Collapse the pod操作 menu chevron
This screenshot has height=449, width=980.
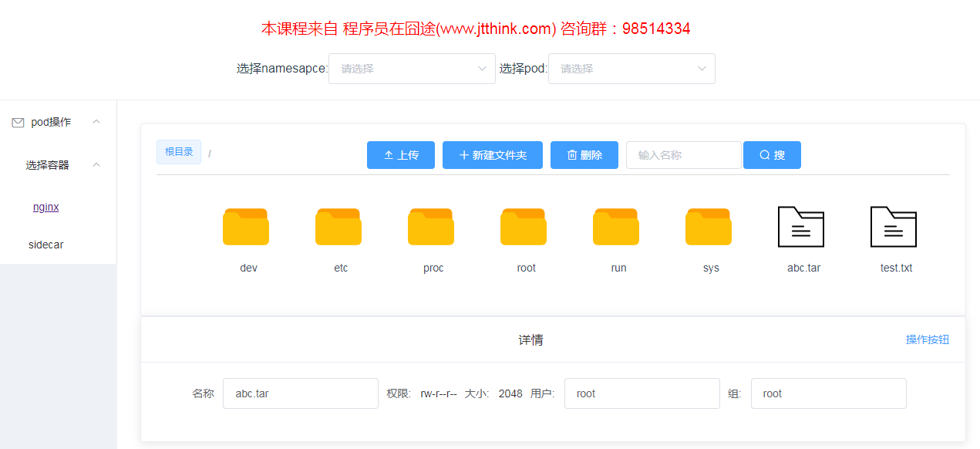tap(96, 122)
